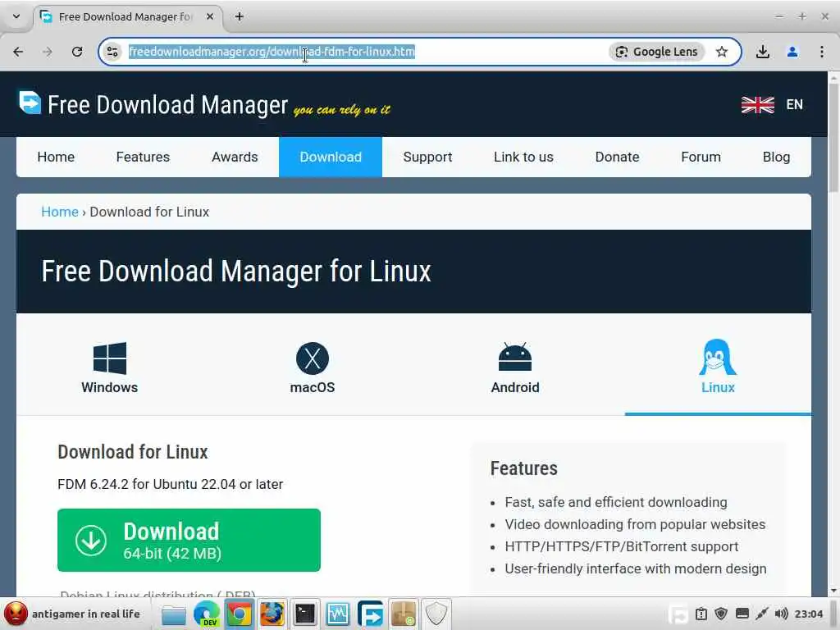Select the Windows platform icon
Viewport: 840px width, 630px height.
(x=110, y=358)
